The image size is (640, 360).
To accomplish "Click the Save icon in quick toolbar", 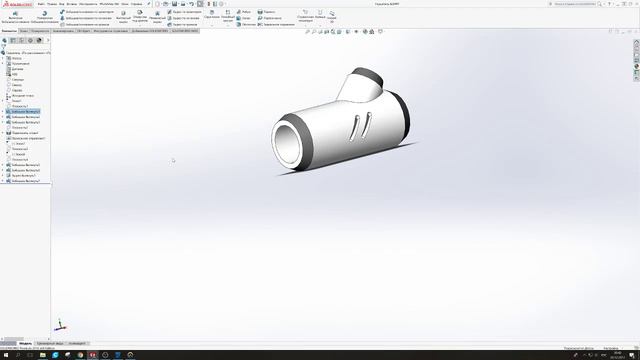I will pos(174,4).
